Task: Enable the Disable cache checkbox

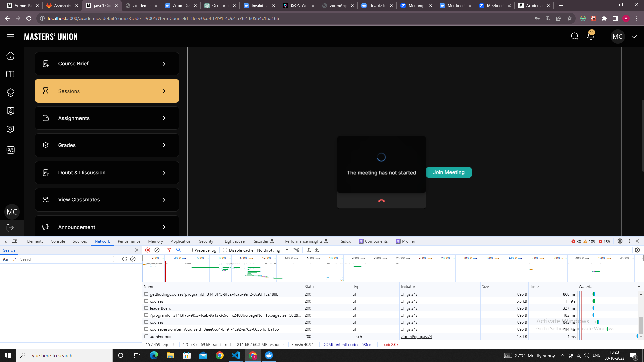Action: pos(225,250)
